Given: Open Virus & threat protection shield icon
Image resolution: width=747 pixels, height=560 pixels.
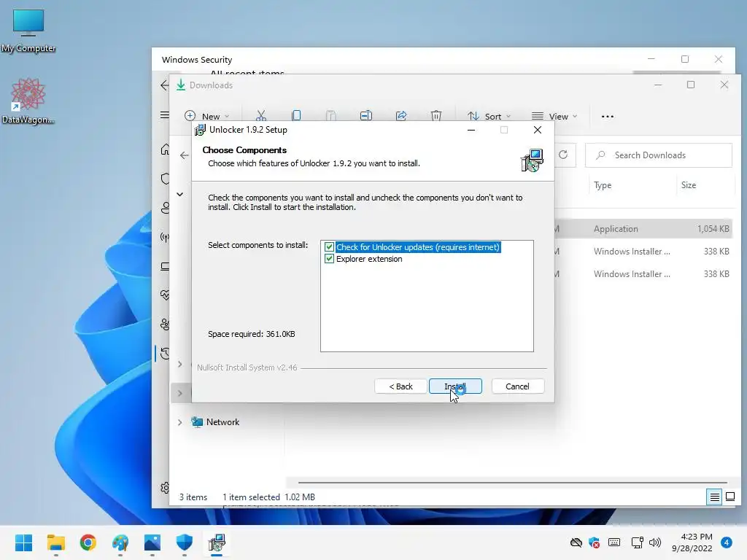Looking at the screenshot, I should click(x=165, y=179).
